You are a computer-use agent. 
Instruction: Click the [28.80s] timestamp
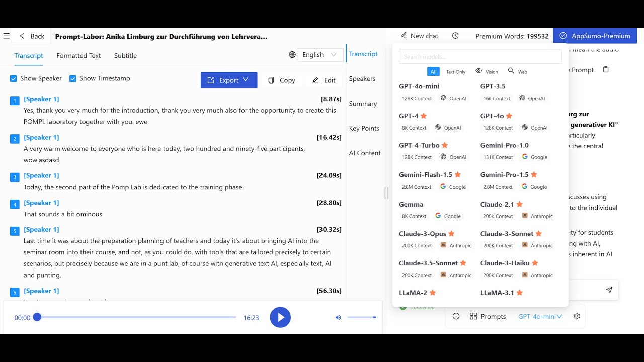[329, 203]
